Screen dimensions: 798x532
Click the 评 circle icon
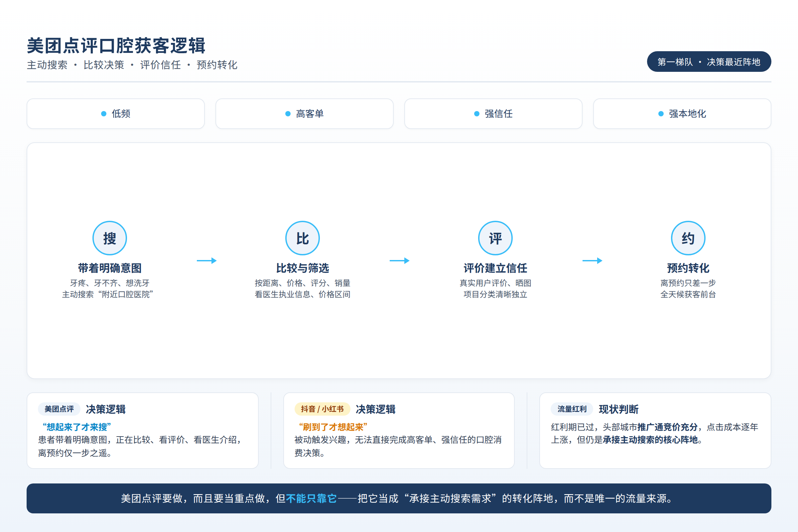coord(495,238)
